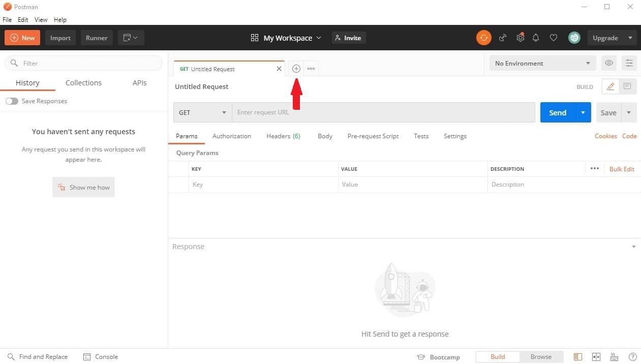Click the edit pencil icon beside BUILD
The height and width of the screenshot is (364, 641).
(x=611, y=86)
